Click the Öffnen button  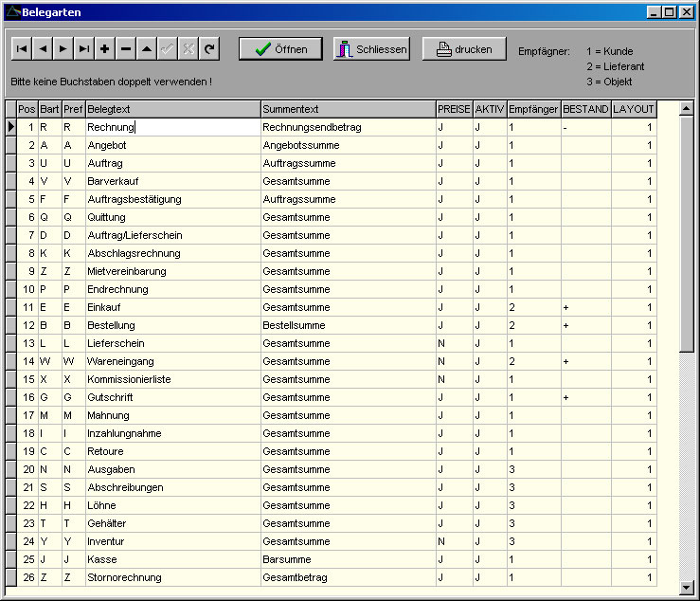tap(280, 48)
